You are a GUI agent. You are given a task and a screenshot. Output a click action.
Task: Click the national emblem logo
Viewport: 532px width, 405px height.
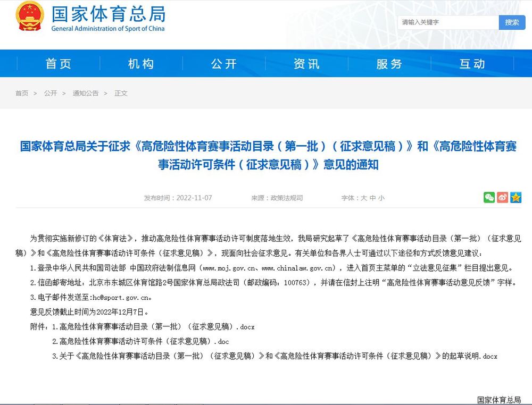point(30,16)
